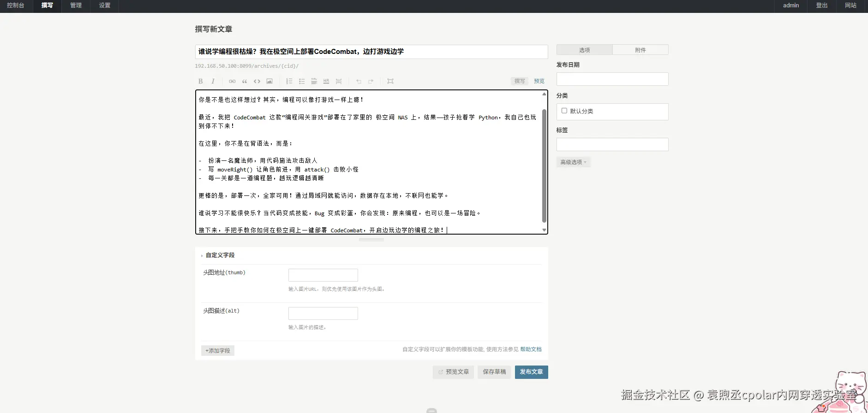Click the editor scrollbar down arrow

pyautogui.click(x=544, y=230)
